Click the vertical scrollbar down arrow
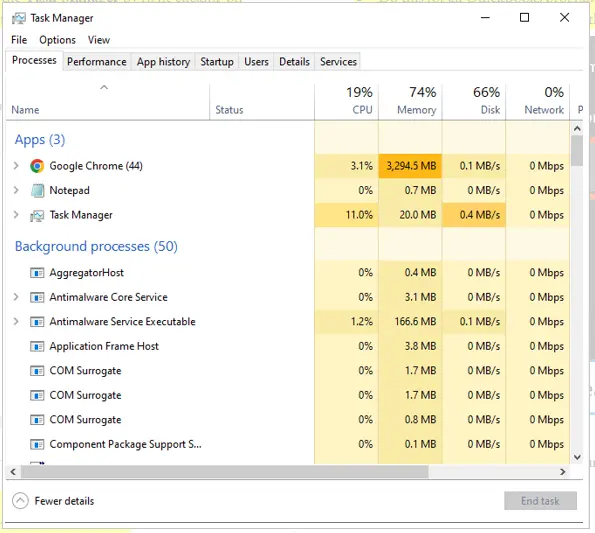 point(577,457)
